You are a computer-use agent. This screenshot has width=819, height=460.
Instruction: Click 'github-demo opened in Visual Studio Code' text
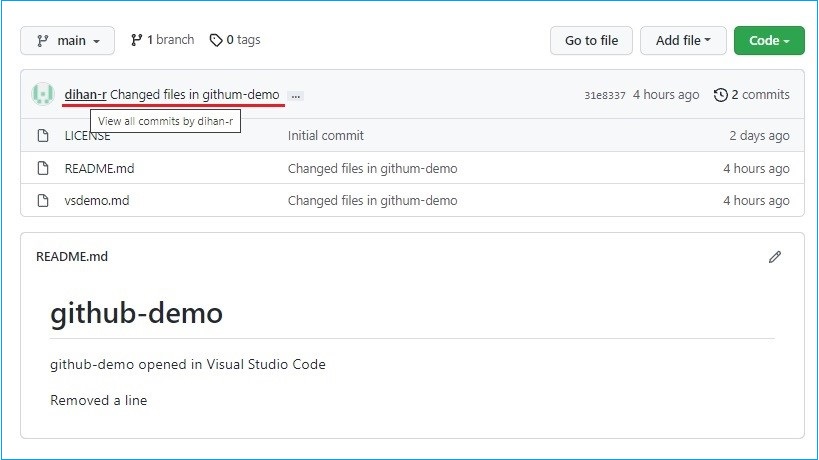pyautogui.click(x=188, y=364)
